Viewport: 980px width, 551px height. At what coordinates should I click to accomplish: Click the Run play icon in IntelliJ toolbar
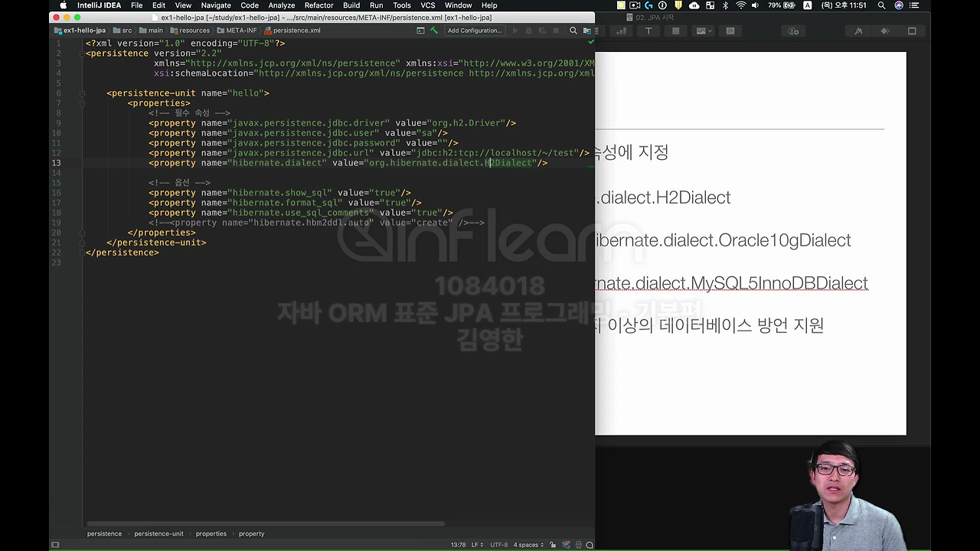pyautogui.click(x=514, y=31)
